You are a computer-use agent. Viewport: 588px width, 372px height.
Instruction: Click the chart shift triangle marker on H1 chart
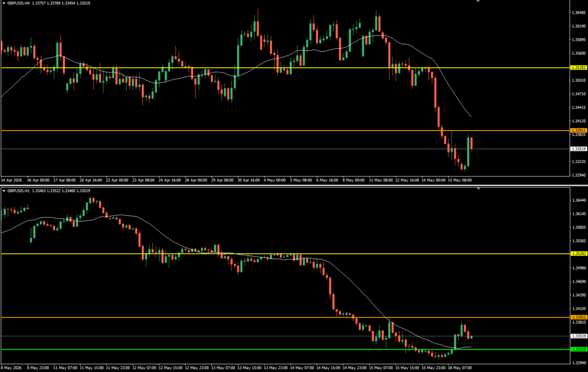[x=478, y=189]
